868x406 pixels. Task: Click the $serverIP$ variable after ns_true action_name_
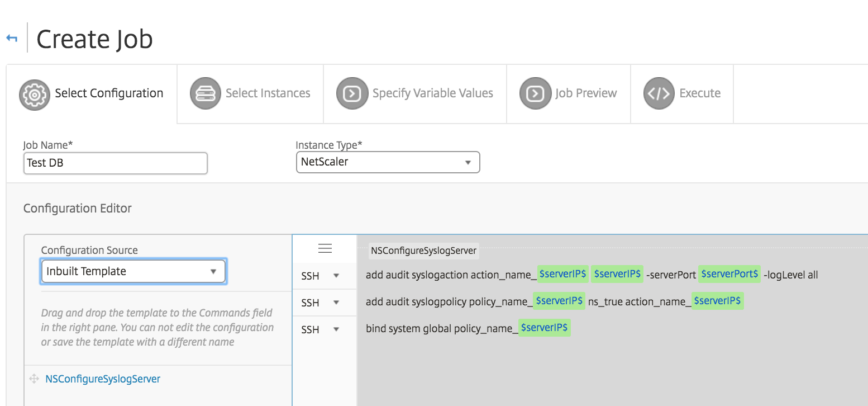[718, 301]
